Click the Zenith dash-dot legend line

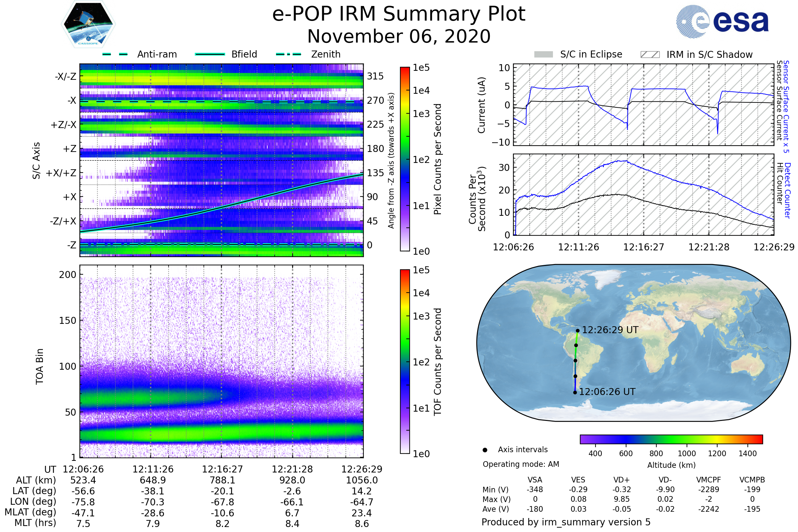pyautogui.click(x=289, y=54)
